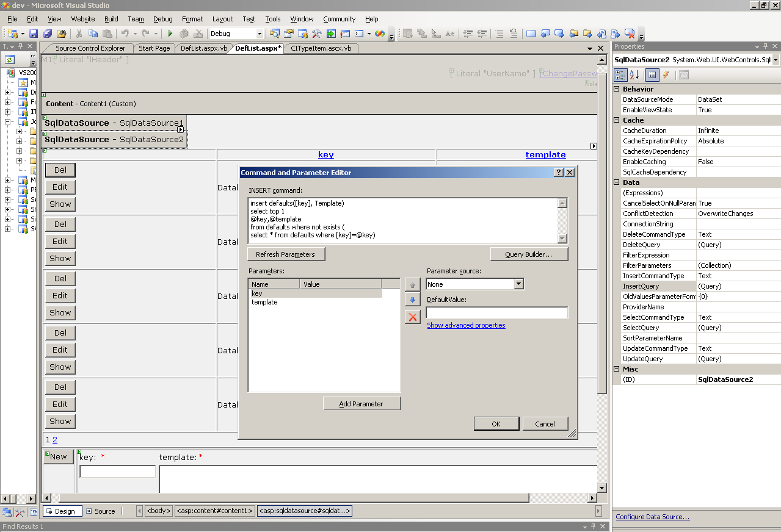Switch to the Source Control Explorer tab
781x532 pixels.
pyautogui.click(x=90, y=48)
